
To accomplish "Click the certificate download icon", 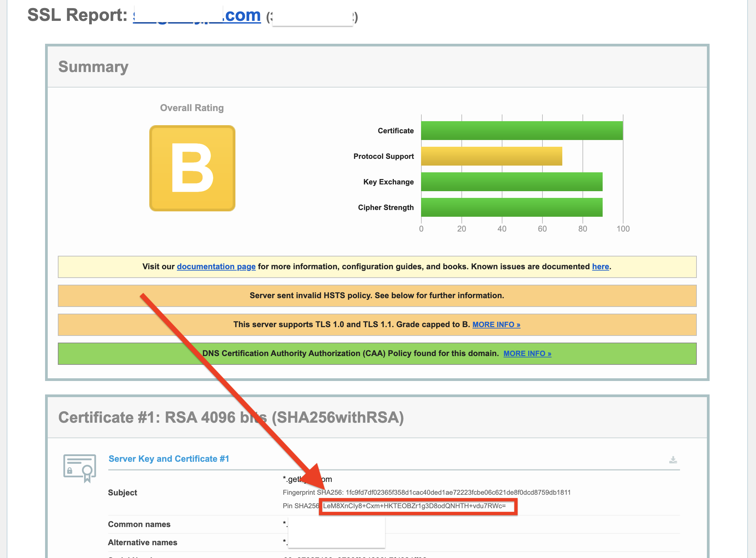I will [673, 460].
